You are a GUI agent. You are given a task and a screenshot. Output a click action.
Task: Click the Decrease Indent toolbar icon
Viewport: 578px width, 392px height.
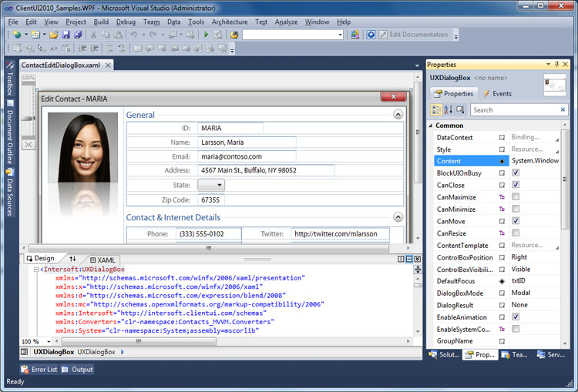click(x=82, y=49)
